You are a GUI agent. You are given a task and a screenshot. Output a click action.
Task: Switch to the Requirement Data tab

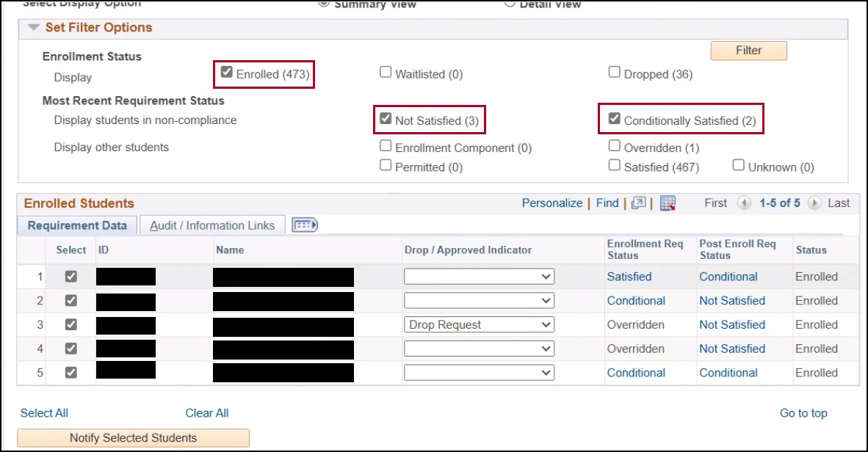pyautogui.click(x=78, y=225)
